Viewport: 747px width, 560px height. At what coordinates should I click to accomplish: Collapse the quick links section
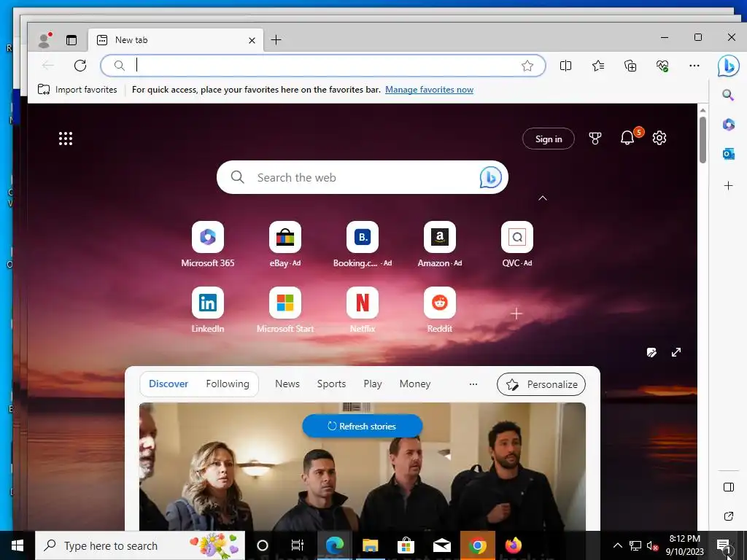(543, 198)
